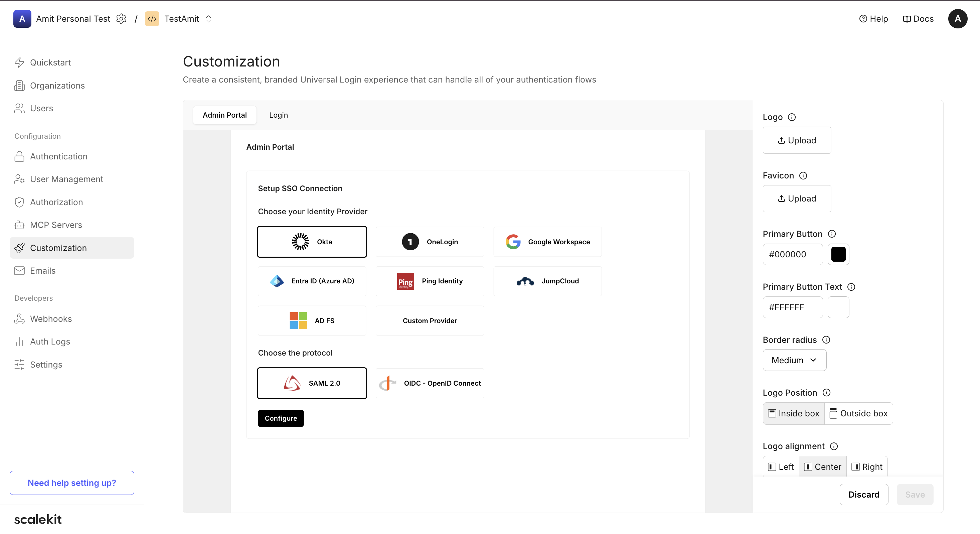The width and height of the screenshot is (980, 534).
Task: Open workspace settings gear icon
Action: [x=121, y=19]
